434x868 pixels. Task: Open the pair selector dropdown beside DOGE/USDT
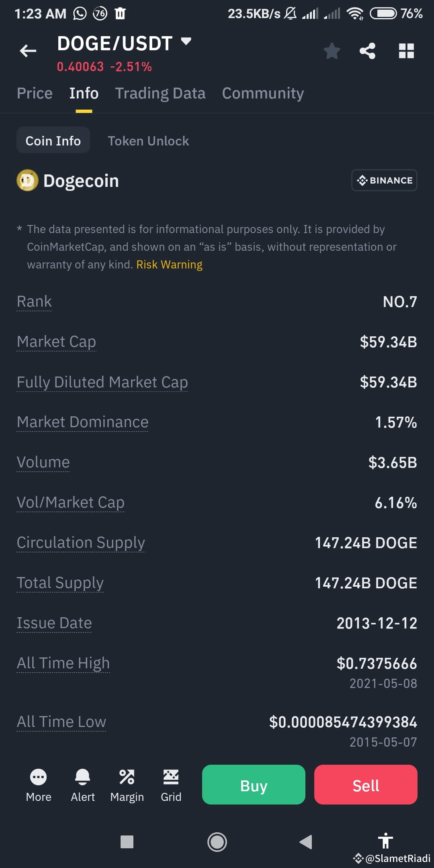coord(186,41)
